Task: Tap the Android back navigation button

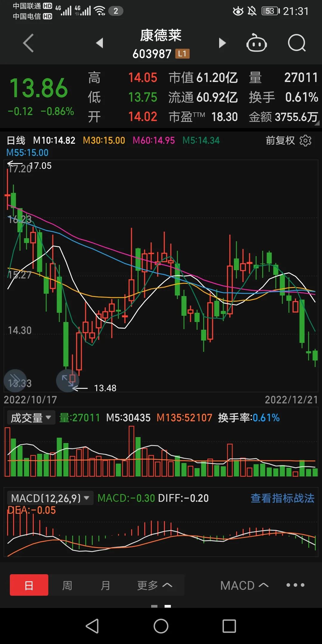Action: click(x=92, y=626)
